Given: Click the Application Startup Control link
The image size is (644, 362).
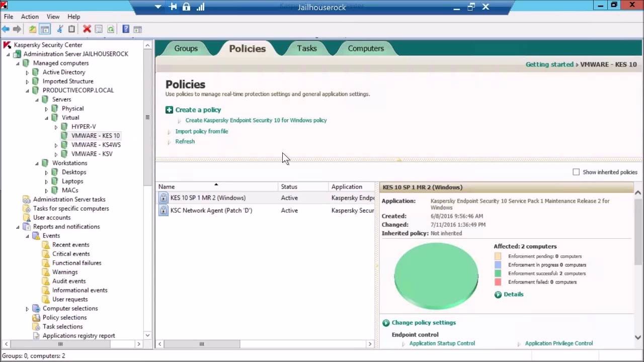Looking at the screenshot, I should tap(442, 343).
